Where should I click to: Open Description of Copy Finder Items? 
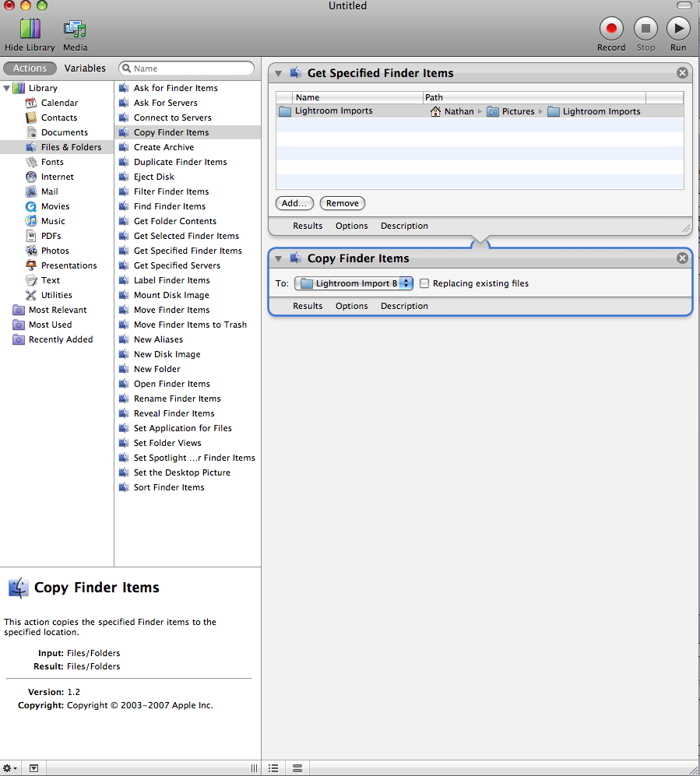click(404, 306)
